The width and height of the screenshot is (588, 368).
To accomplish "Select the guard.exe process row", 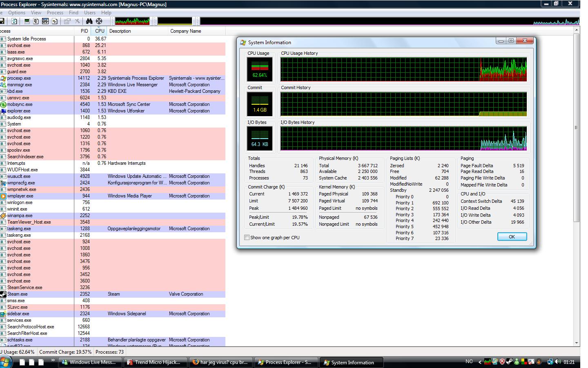I will tap(113, 72).
